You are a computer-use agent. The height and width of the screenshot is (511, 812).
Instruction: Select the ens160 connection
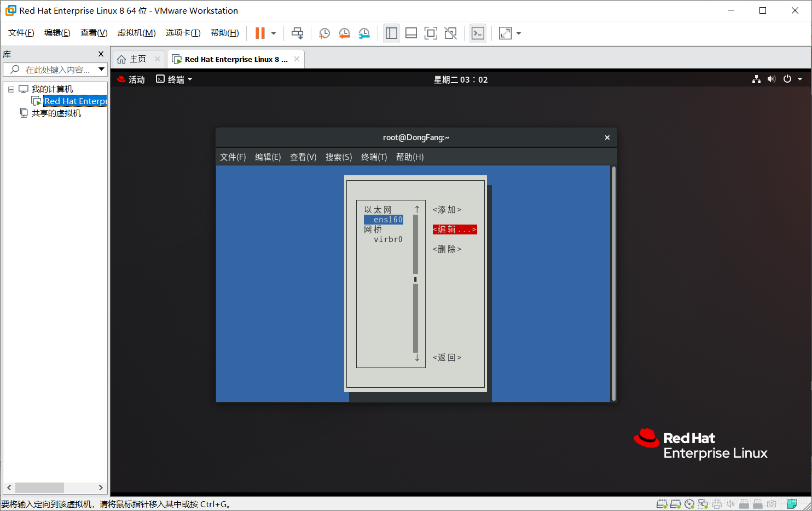point(384,220)
